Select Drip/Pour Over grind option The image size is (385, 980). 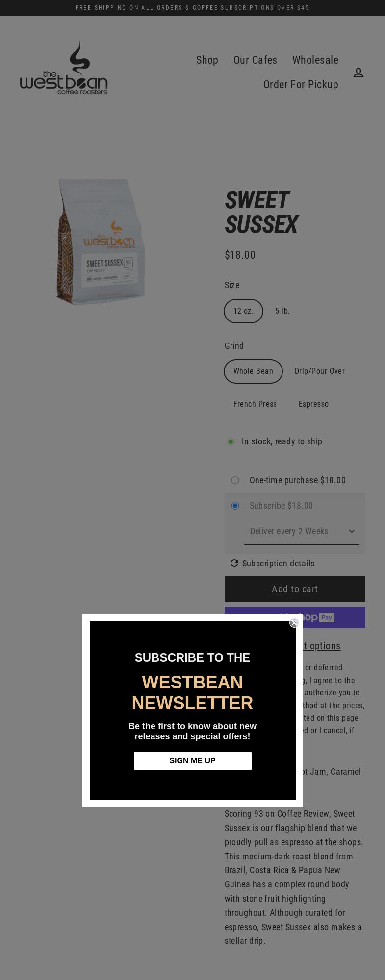tap(320, 371)
